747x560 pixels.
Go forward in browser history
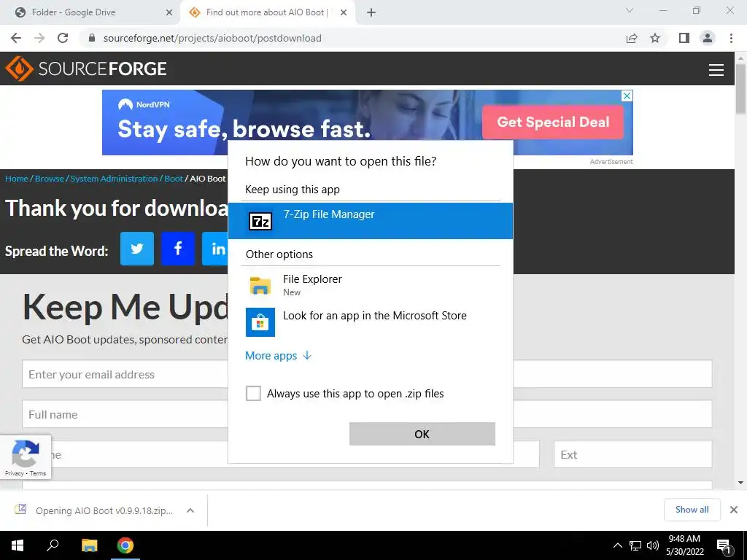(x=39, y=38)
